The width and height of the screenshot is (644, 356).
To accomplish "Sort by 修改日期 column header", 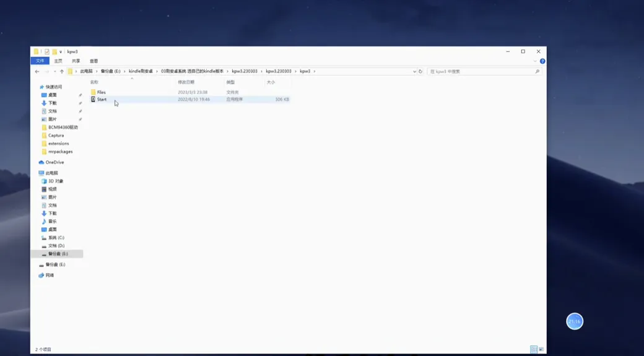I will [186, 82].
